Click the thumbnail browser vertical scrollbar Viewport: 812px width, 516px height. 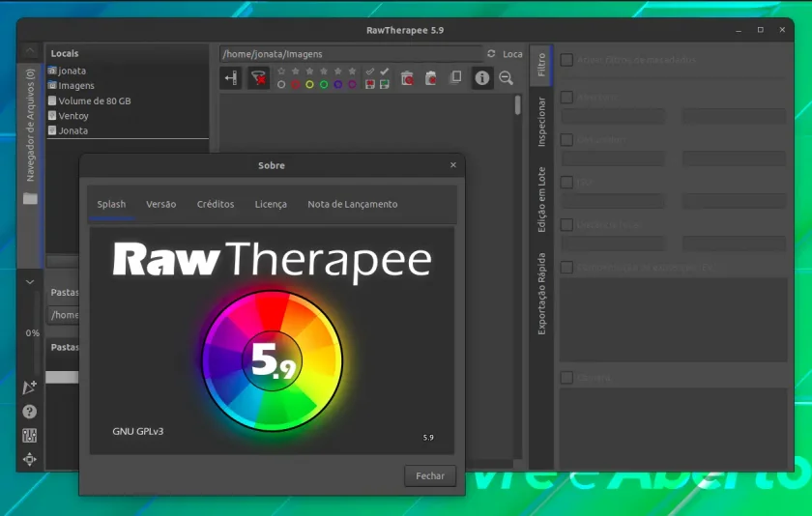[x=517, y=105]
